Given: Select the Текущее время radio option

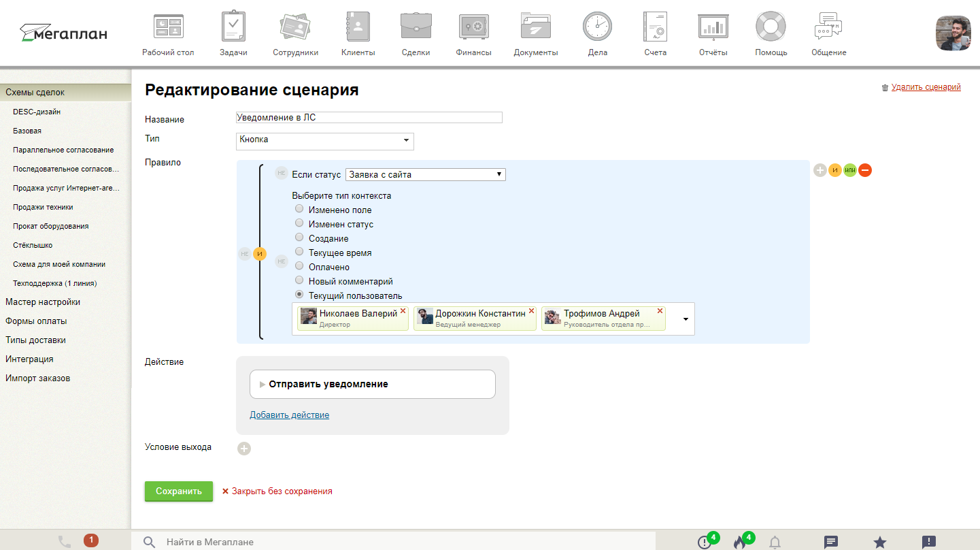Looking at the screenshot, I should click(x=299, y=252).
